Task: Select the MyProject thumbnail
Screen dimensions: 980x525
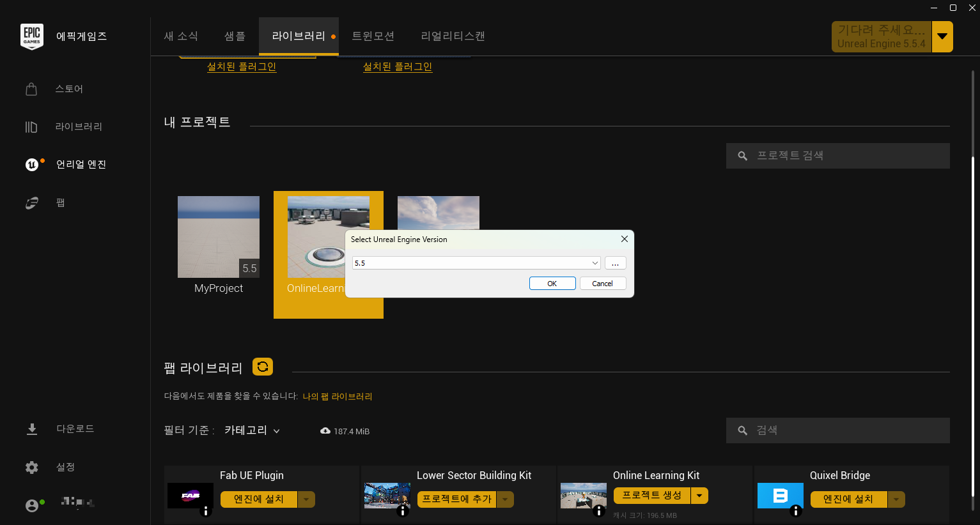Action: click(x=219, y=237)
